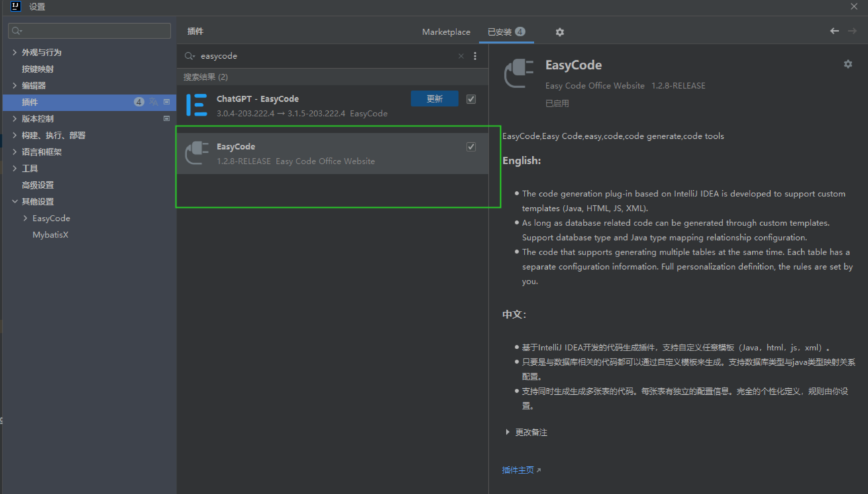This screenshot has height=494, width=868.
Task: Switch to the Marketplace tab
Action: (446, 32)
